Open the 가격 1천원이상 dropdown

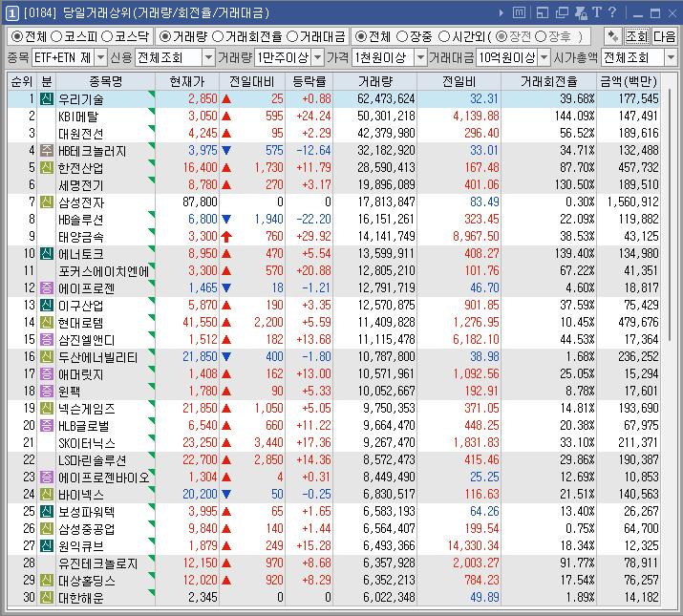click(x=420, y=57)
